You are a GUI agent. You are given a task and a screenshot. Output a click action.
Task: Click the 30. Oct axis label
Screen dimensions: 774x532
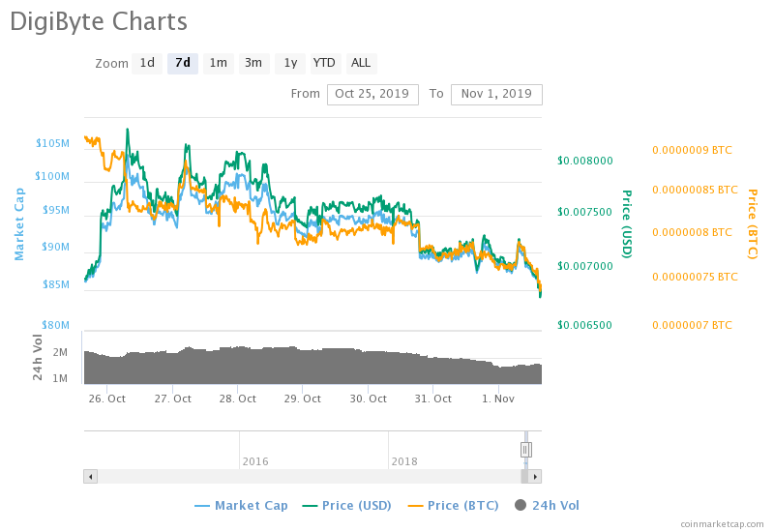pyautogui.click(x=368, y=399)
